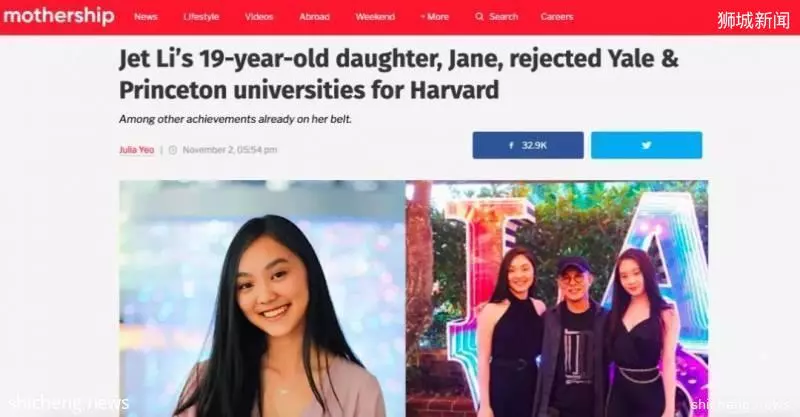The image size is (800, 417).
Task: Click the clock icon beside the date
Action: (x=173, y=150)
